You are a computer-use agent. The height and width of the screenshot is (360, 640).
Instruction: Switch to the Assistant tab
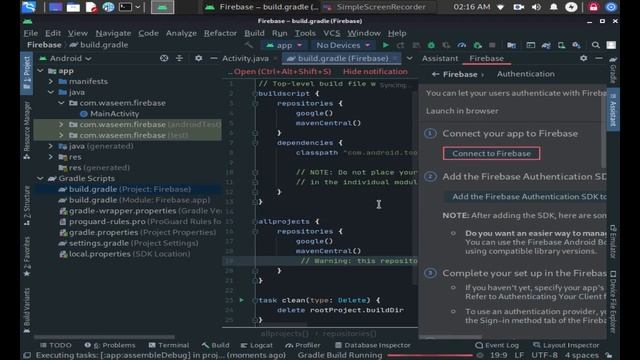coord(440,58)
